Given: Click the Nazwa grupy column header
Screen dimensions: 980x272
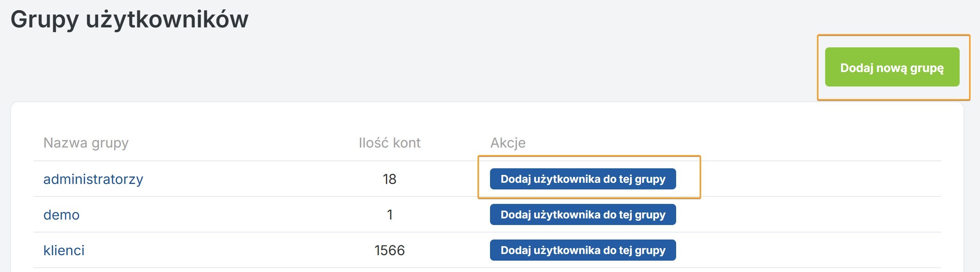Looking at the screenshot, I should tap(86, 143).
